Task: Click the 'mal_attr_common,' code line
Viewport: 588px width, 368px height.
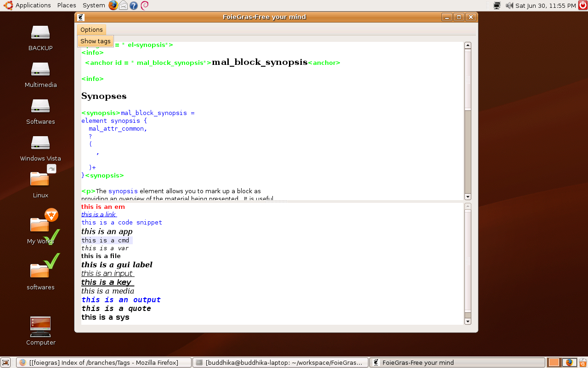Action: coord(118,128)
